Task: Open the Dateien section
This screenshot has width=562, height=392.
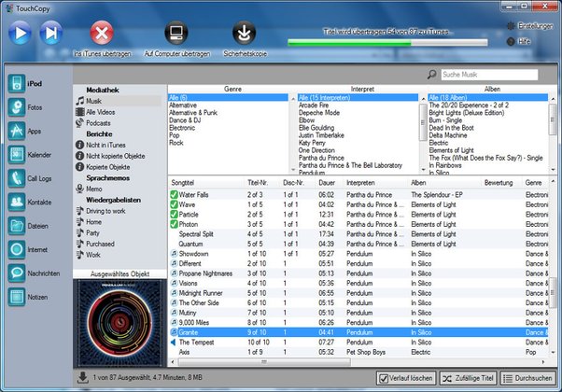Action: tap(28, 226)
